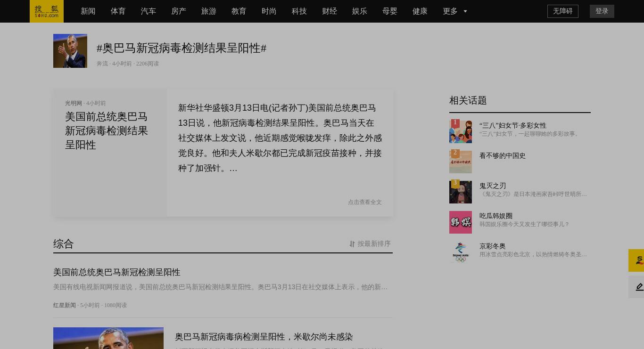
Task: Click the summary text under 美国前总统奥巴马新冠检测呈阳性
Action: pos(221,287)
